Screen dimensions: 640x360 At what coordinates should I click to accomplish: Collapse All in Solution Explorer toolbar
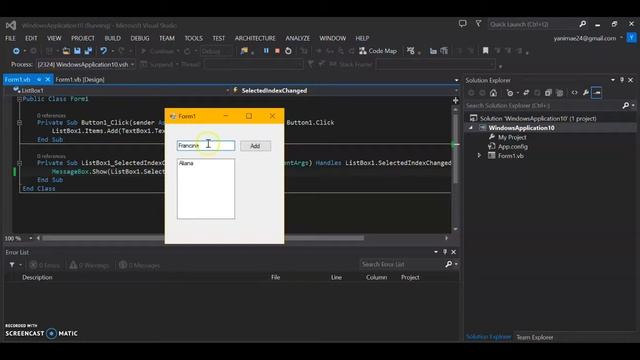(x=548, y=93)
